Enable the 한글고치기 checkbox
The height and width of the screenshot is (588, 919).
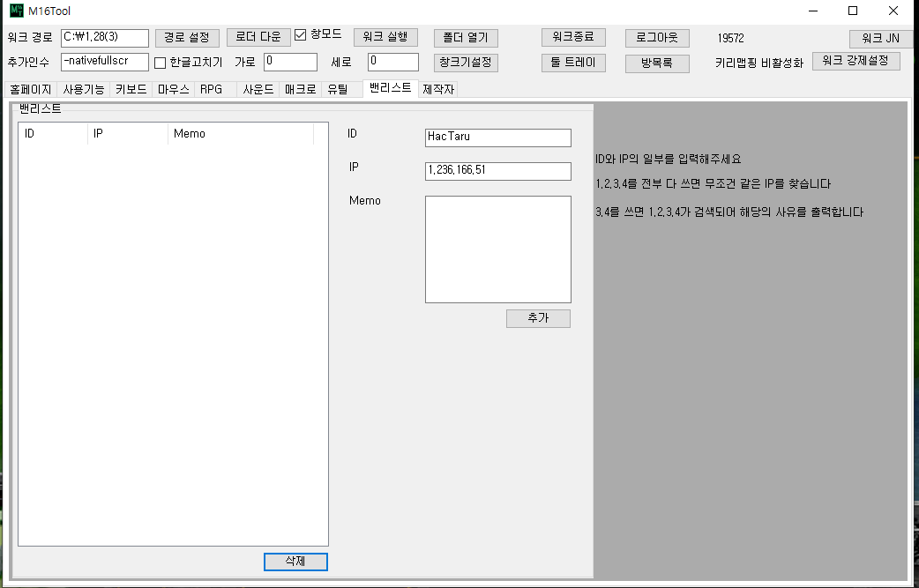[x=160, y=63]
